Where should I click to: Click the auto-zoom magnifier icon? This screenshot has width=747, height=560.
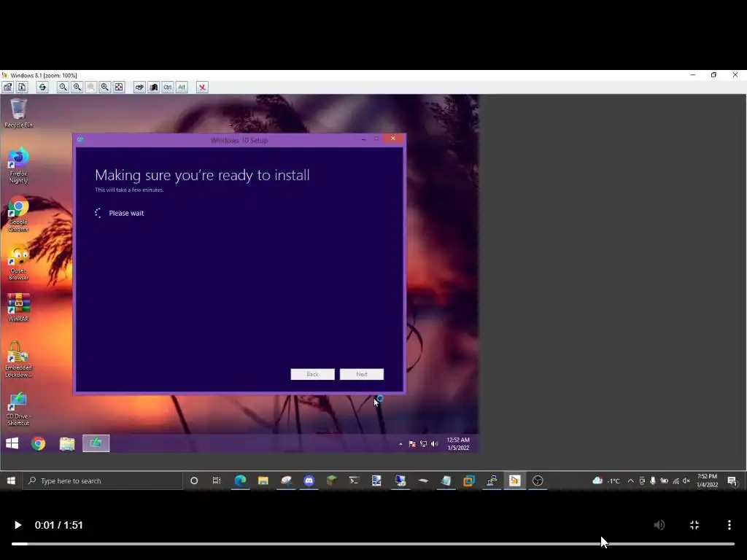point(105,87)
